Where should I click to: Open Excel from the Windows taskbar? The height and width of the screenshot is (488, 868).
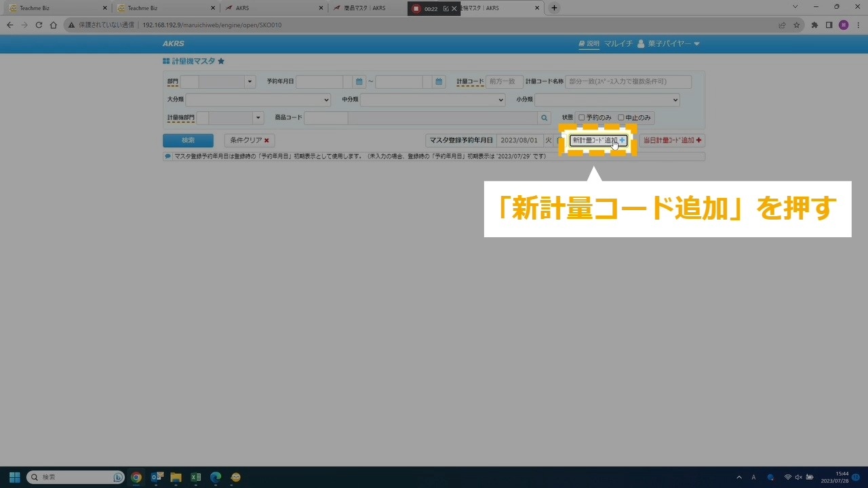click(x=195, y=477)
